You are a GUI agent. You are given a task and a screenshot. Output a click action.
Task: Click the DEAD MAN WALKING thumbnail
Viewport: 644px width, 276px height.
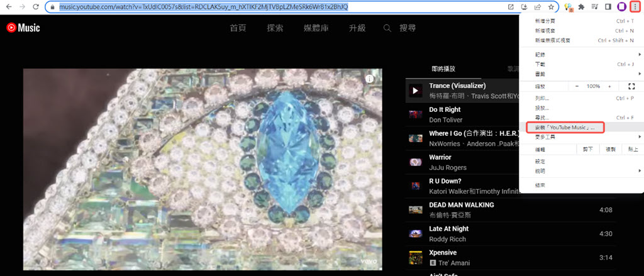[x=416, y=210]
